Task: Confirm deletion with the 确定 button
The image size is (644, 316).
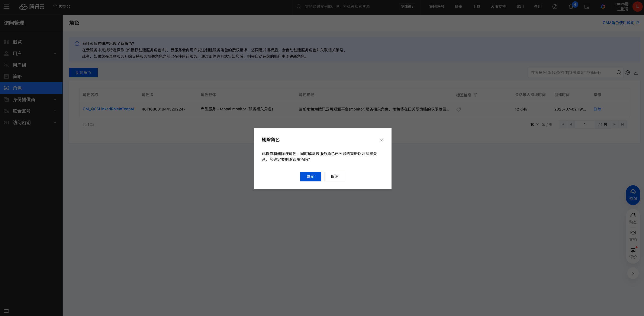Action: tap(310, 177)
